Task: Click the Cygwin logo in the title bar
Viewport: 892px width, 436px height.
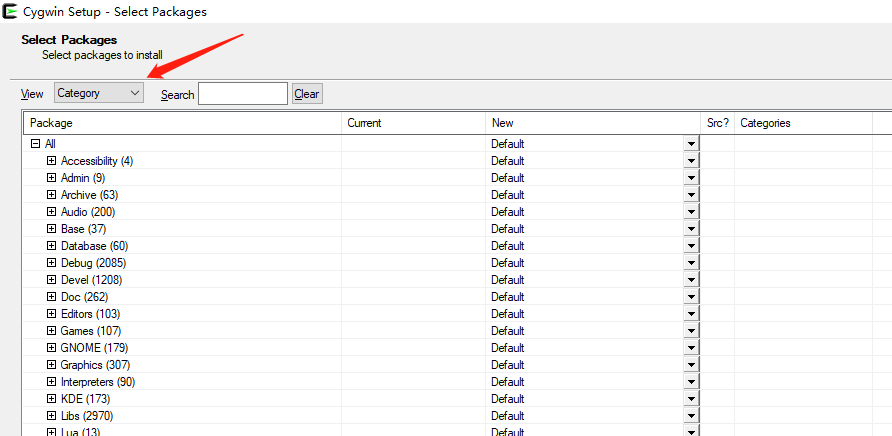Action: pyautogui.click(x=10, y=11)
